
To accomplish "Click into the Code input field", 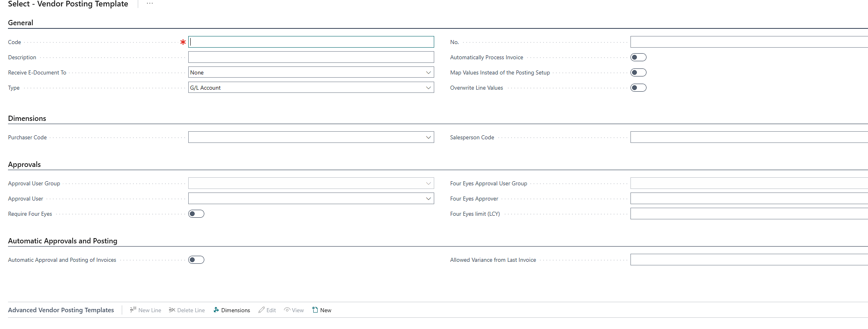I will [x=311, y=42].
